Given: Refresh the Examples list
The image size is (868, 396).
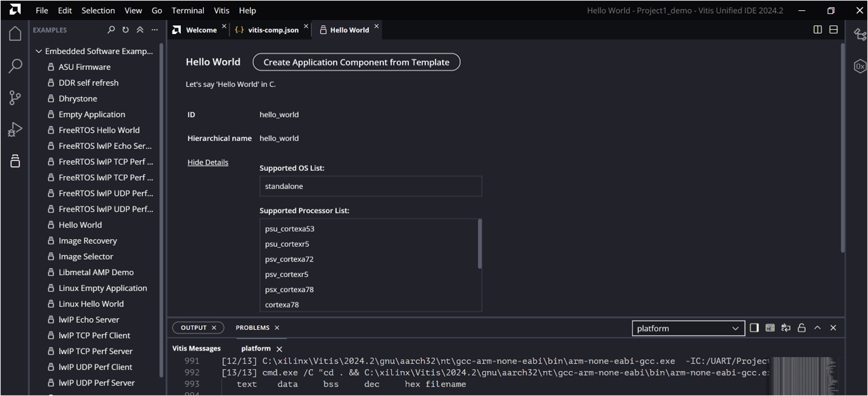Looking at the screenshot, I should [125, 29].
